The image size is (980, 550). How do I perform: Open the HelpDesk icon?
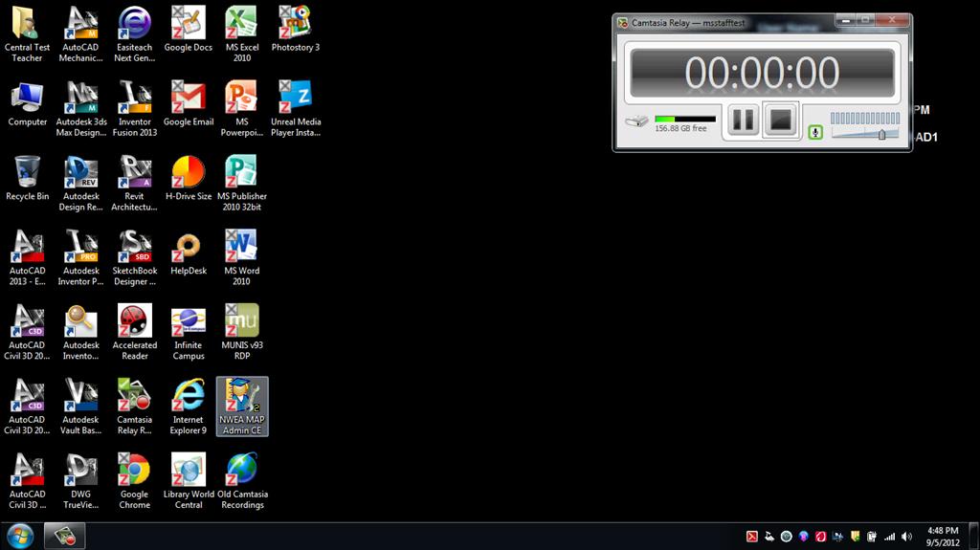pyautogui.click(x=189, y=253)
